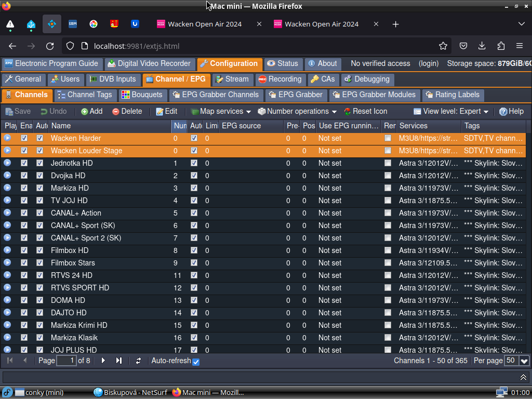
Task: Close the first Wacken Open Air 2024 tab
Action: click(259, 24)
